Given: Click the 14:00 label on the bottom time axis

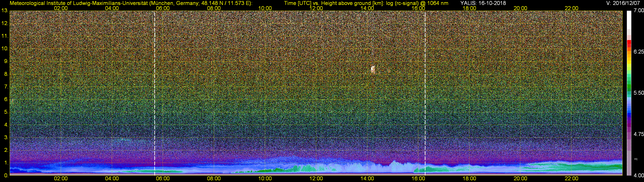Looking at the screenshot, I should 367,179.
